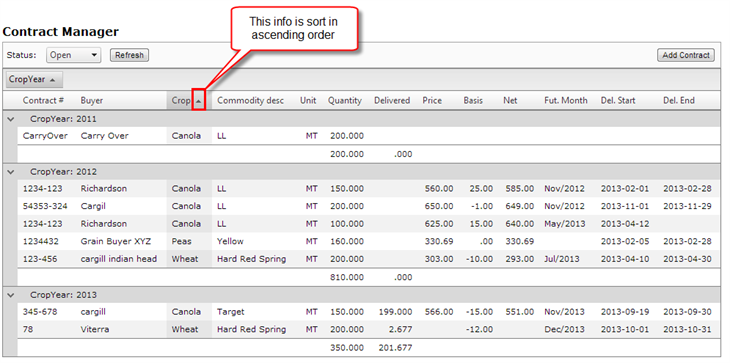Image resolution: width=730 pixels, height=363 pixels.
Task: Select contract 345-678 cell
Action: [x=40, y=312]
